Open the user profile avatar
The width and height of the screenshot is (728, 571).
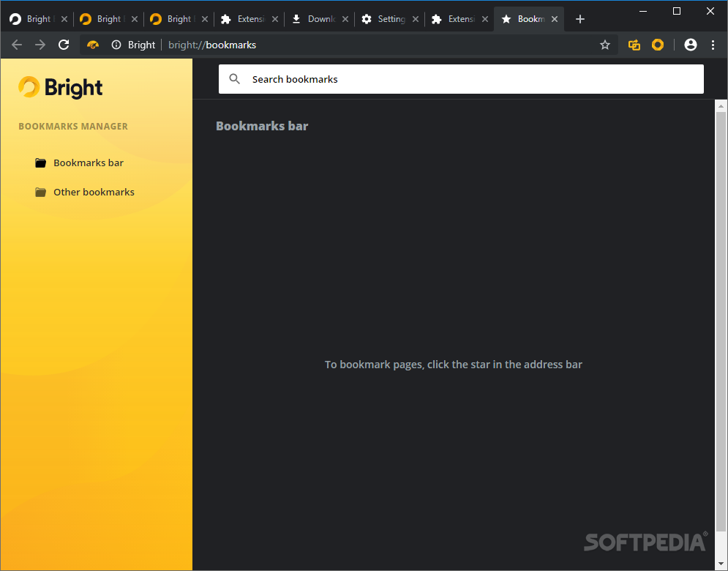(691, 45)
